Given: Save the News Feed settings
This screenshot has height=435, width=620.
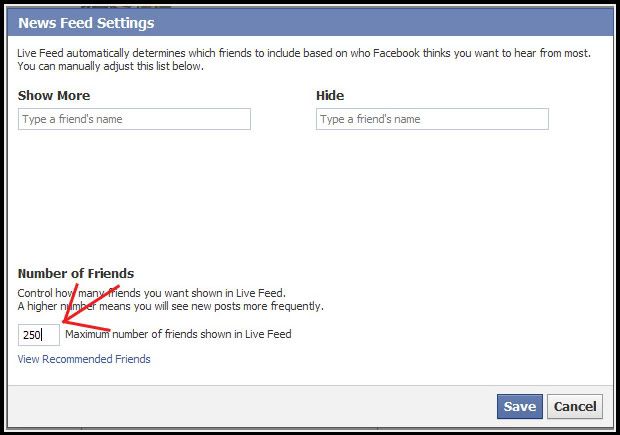Looking at the screenshot, I should click(x=520, y=407).
